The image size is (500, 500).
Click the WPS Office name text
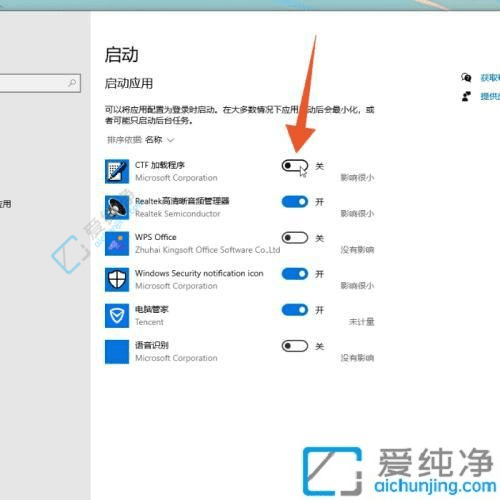tap(156, 237)
